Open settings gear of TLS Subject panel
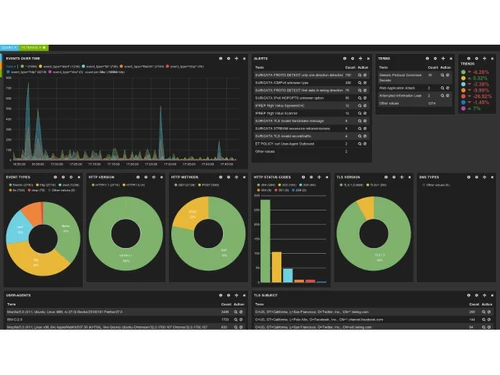 pyautogui.click(x=476, y=295)
